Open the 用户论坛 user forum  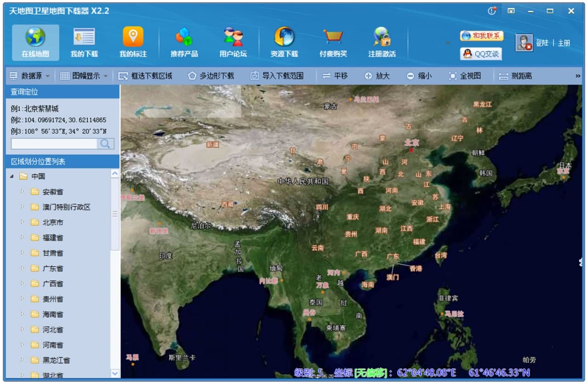click(x=233, y=42)
